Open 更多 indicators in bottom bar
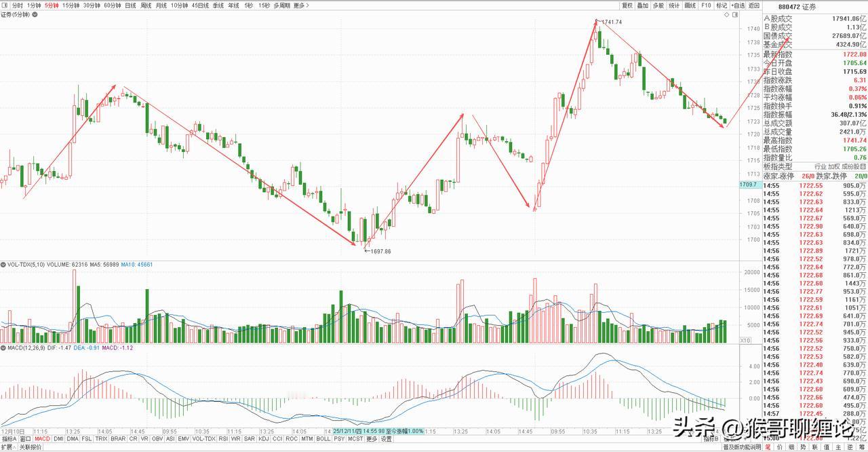The width and height of the screenshot is (868, 452). 372,439
